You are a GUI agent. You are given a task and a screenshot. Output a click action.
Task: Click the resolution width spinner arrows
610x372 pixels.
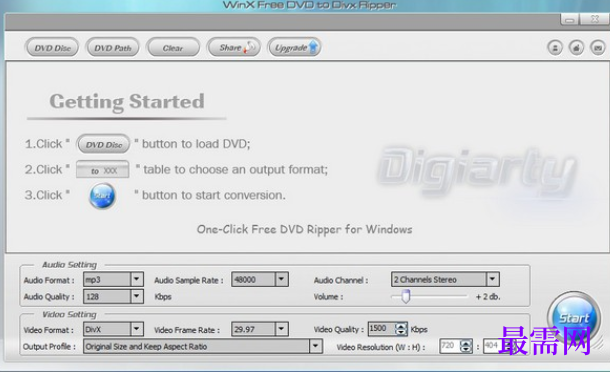point(466,346)
